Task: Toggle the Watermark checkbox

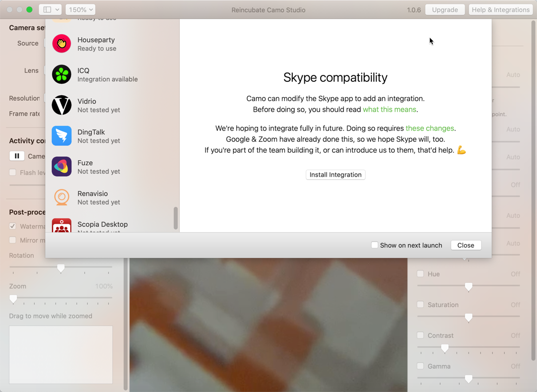Action: (13, 226)
